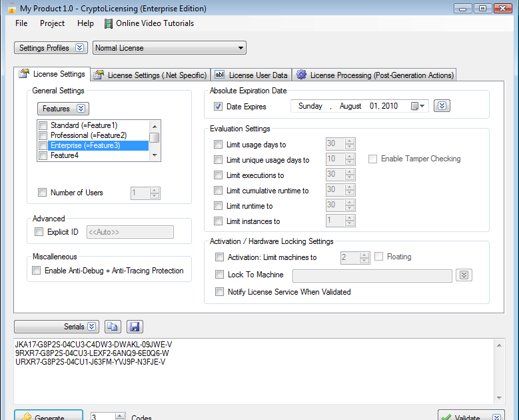The height and width of the screenshot is (420, 519).
Task: Enable Limit cumulative runtime to checkbox
Action: tap(218, 191)
